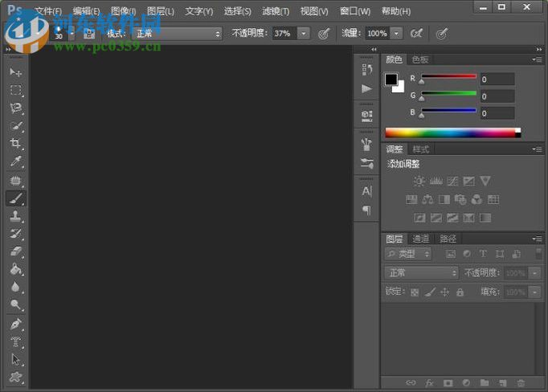Expand the 类型 layer filter dropdown
Image resolution: width=548 pixels, height=392 pixels.
[x=408, y=254]
